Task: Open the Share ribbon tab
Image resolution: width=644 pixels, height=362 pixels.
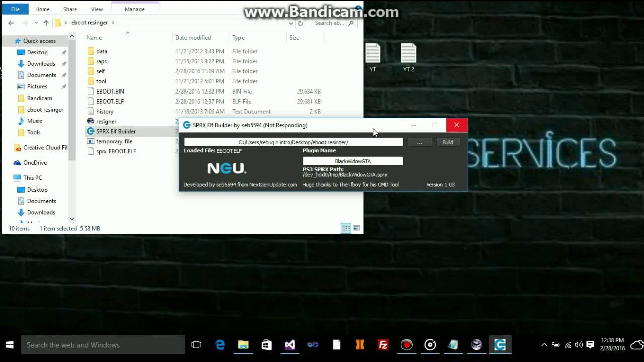Action: pos(70,9)
